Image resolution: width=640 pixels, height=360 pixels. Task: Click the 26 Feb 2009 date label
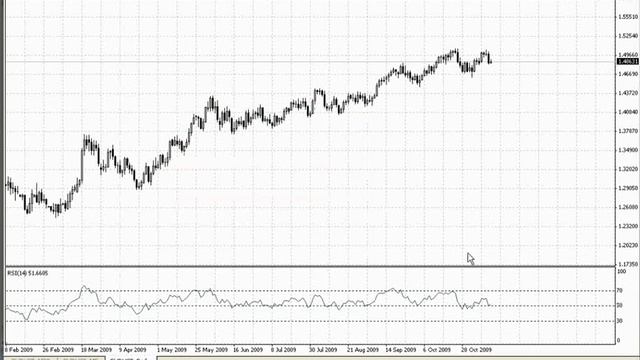pos(58,350)
